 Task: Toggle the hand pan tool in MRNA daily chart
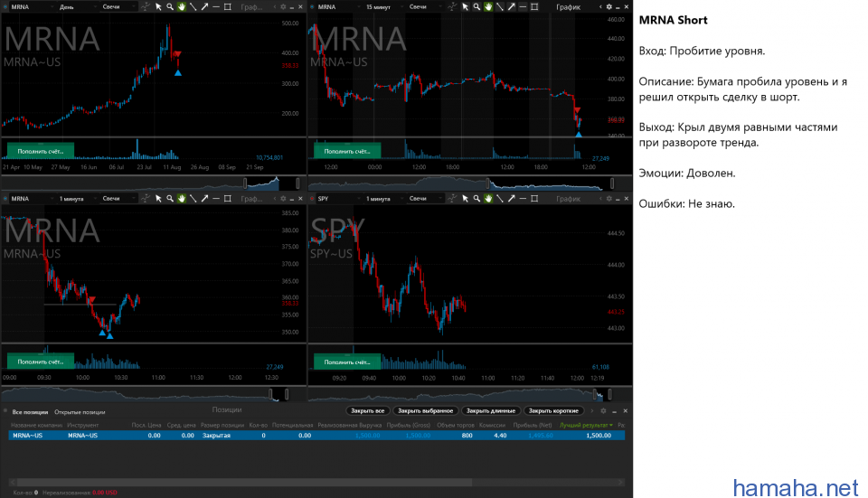[181, 6]
